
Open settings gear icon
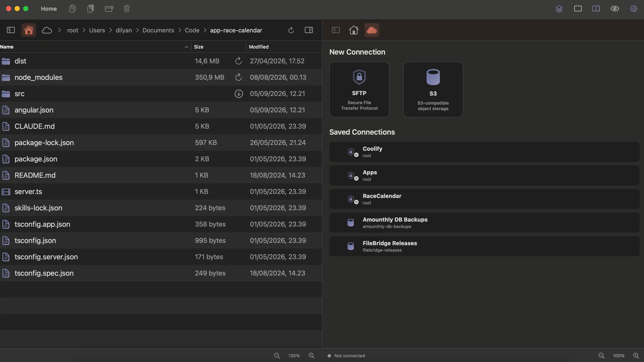[633, 9]
